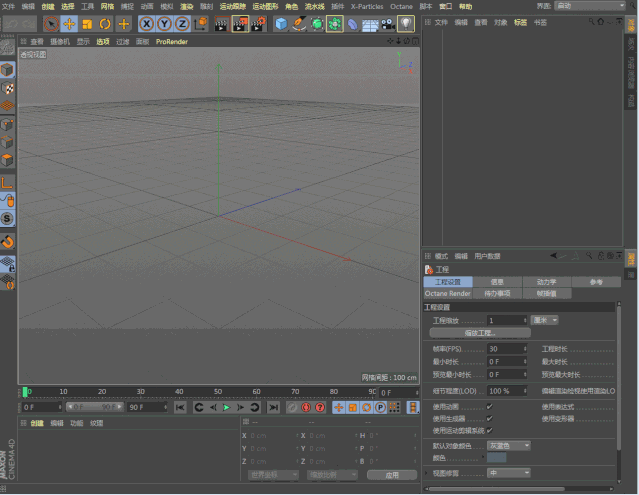Click the Undo arrow icon
The height and width of the screenshot is (495, 639).
11,24
